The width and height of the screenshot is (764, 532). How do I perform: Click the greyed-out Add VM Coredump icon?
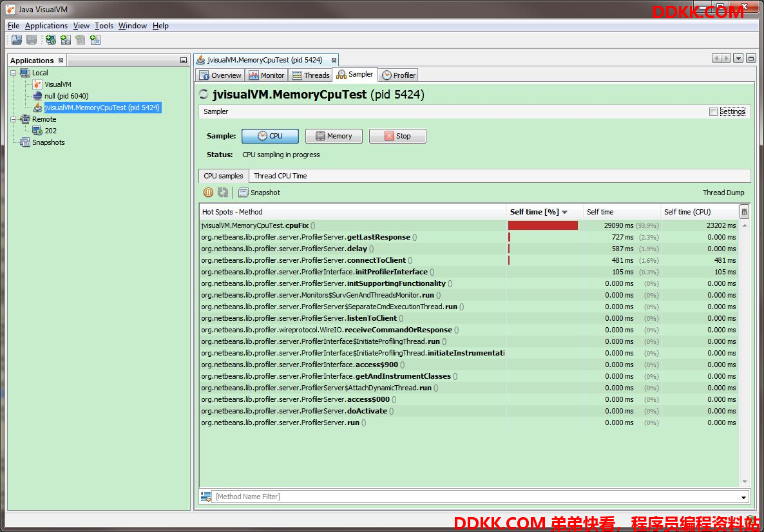[x=81, y=40]
